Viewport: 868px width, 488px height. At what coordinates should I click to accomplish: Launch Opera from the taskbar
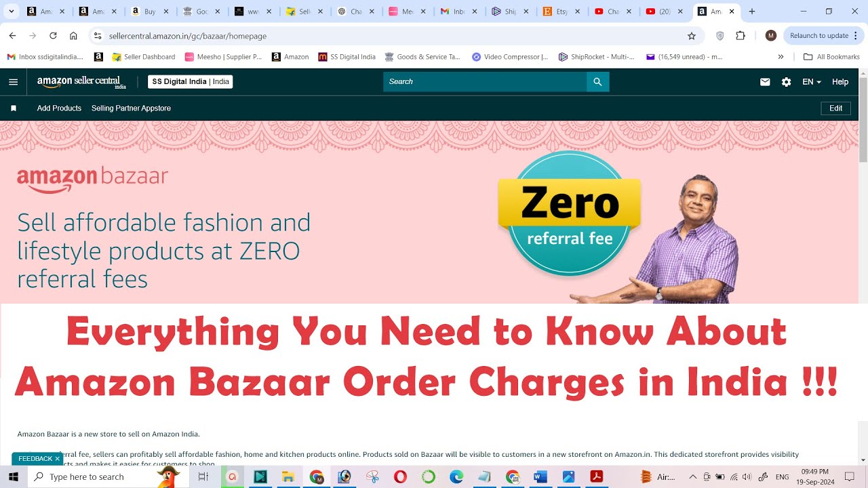click(x=400, y=477)
